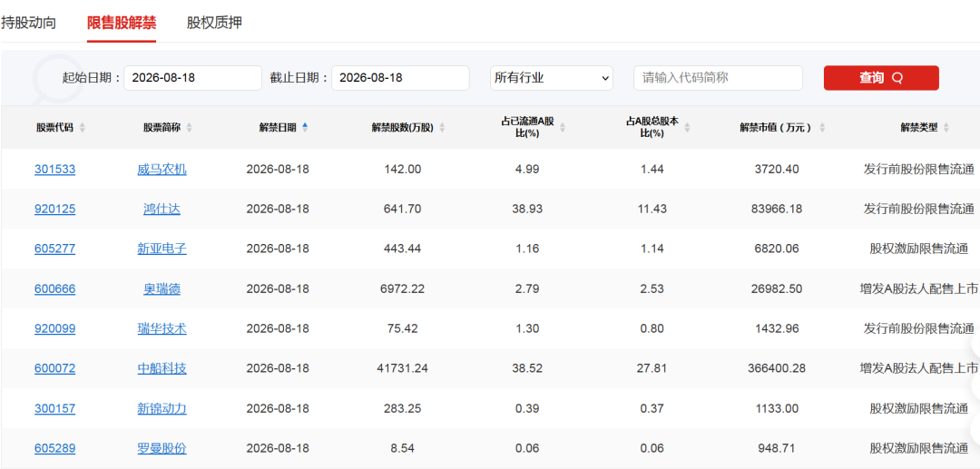Open stock code 600666 link
980x469 pixels.
pos(55,288)
